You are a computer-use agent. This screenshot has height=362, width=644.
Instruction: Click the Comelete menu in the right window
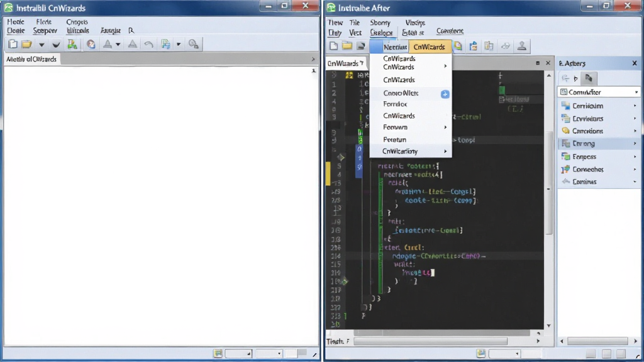(450, 31)
